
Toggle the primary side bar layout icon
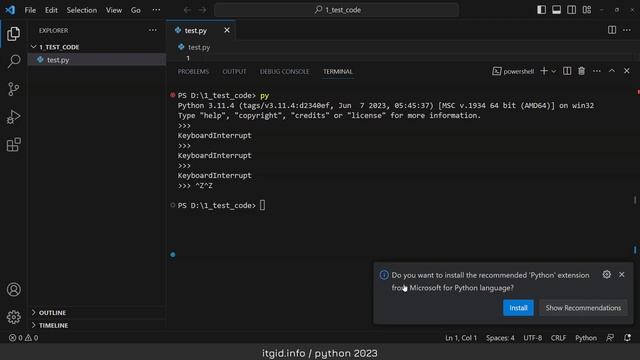coord(541,10)
